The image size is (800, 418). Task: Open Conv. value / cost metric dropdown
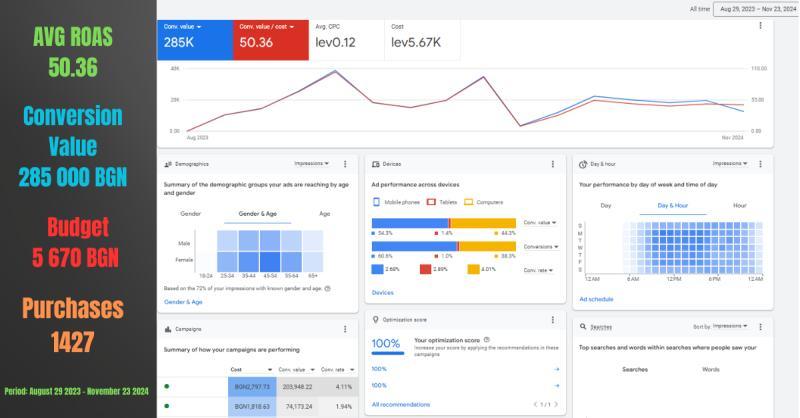[x=267, y=27]
